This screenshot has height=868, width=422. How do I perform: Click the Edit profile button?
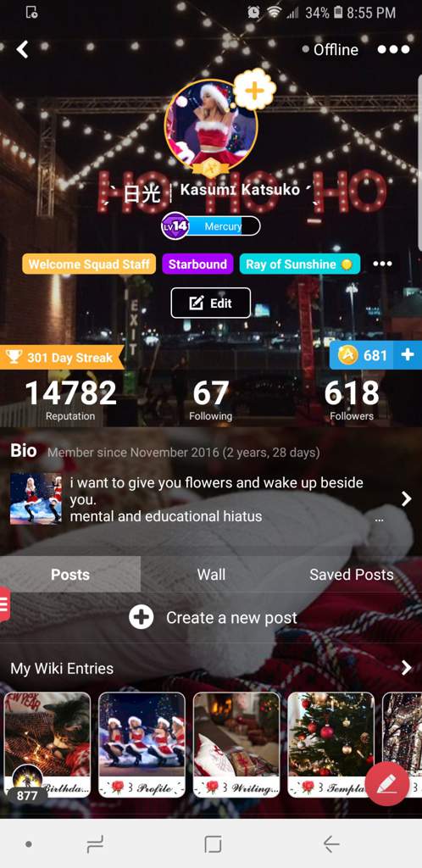coord(211,303)
